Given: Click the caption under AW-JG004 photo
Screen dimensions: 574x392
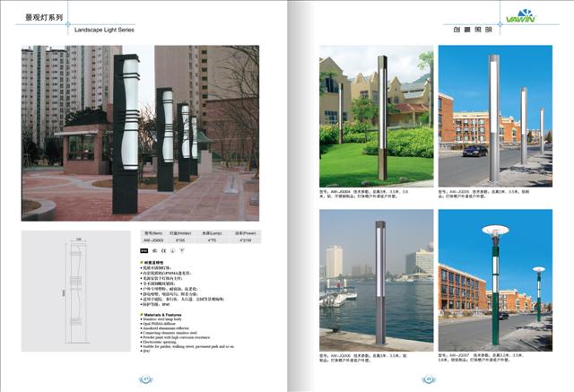Looking at the screenshot, I should click(376, 194).
